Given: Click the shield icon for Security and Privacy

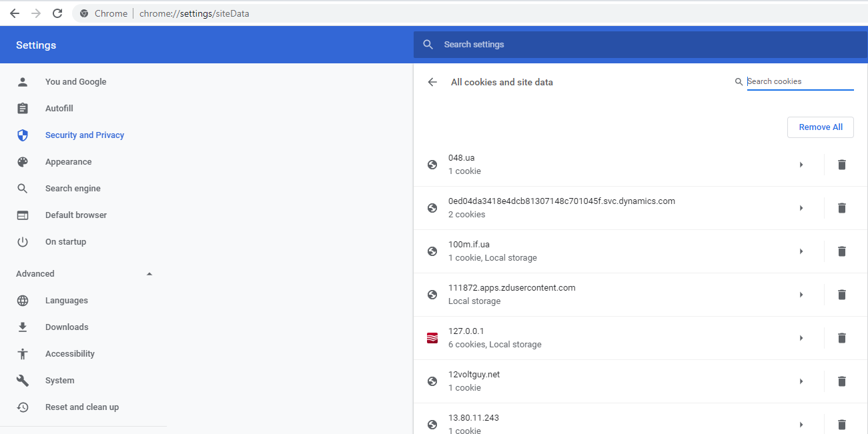Looking at the screenshot, I should tap(23, 135).
